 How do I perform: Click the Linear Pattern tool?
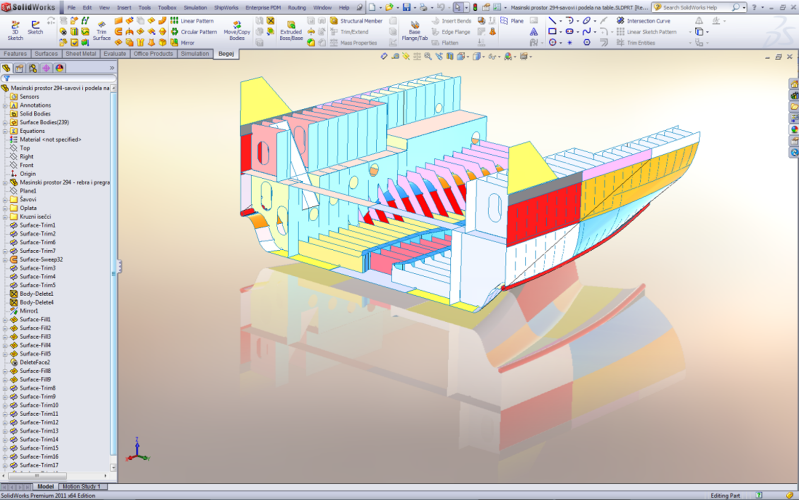coord(196,20)
